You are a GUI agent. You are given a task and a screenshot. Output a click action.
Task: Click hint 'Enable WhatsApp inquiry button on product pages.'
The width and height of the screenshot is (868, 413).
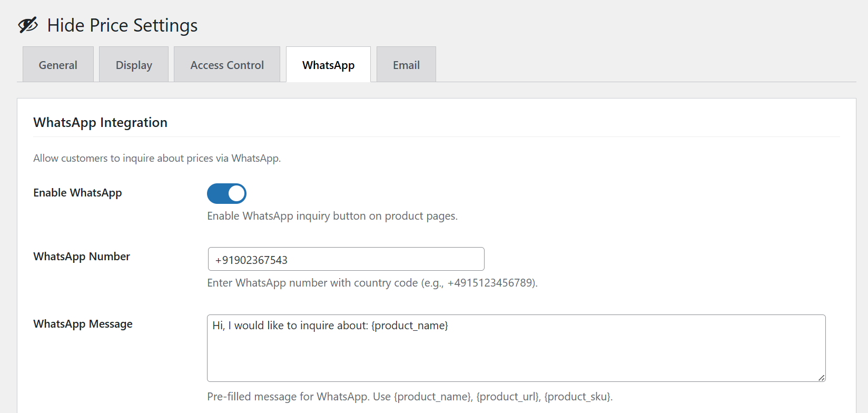332,216
